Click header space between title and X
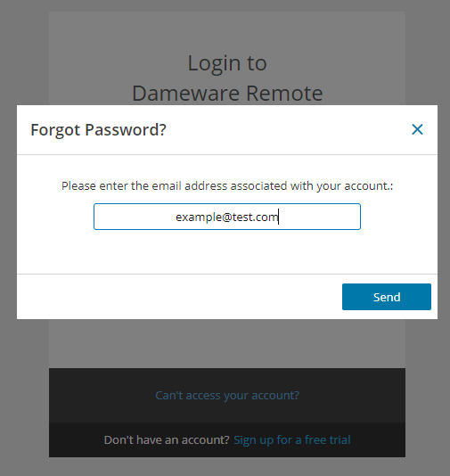Image resolution: width=450 pixels, height=476 pixels. point(288,130)
